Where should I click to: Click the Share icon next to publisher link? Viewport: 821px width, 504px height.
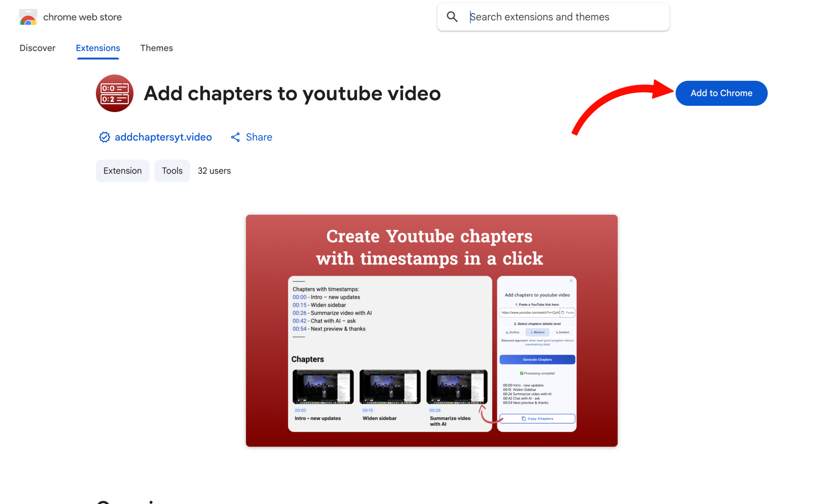pos(235,137)
